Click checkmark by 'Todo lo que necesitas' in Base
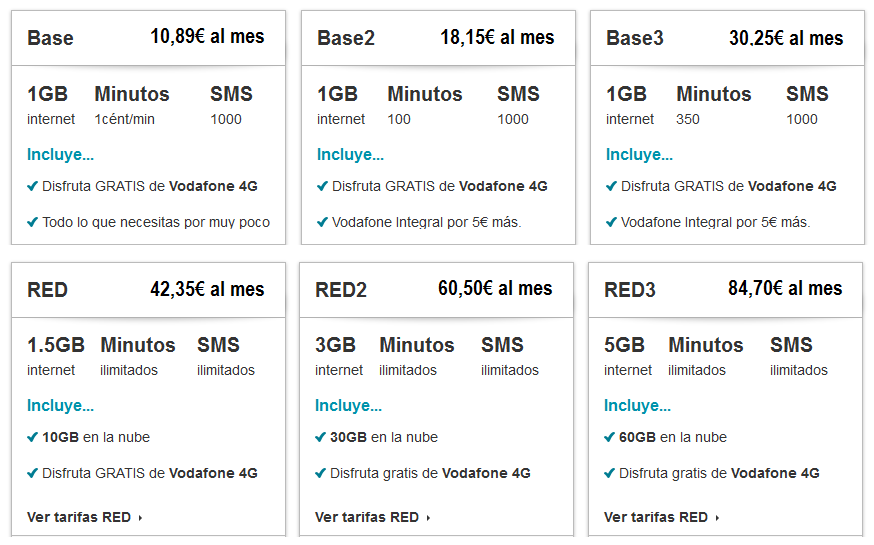 (32, 222)
